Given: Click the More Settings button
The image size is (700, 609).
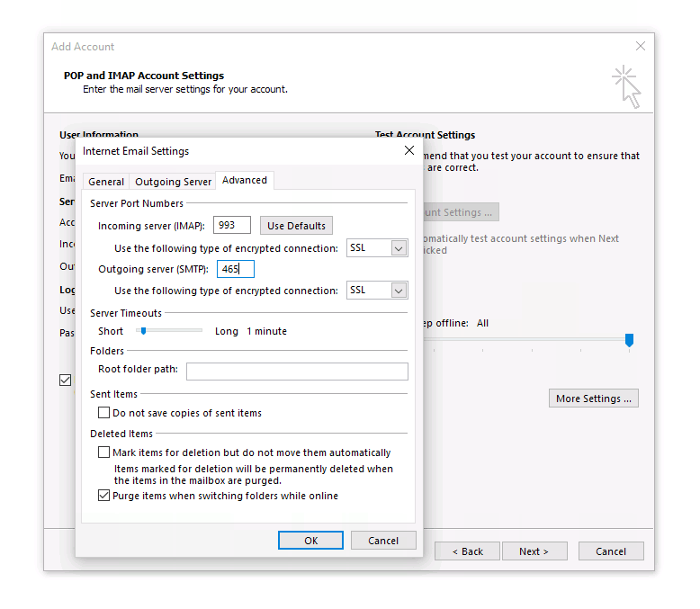Looking at the screenshot, I should coord(593,399).
